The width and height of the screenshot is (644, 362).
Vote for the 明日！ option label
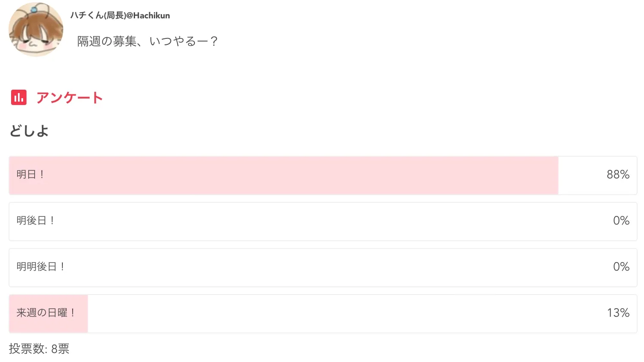[x=30, y=175]
